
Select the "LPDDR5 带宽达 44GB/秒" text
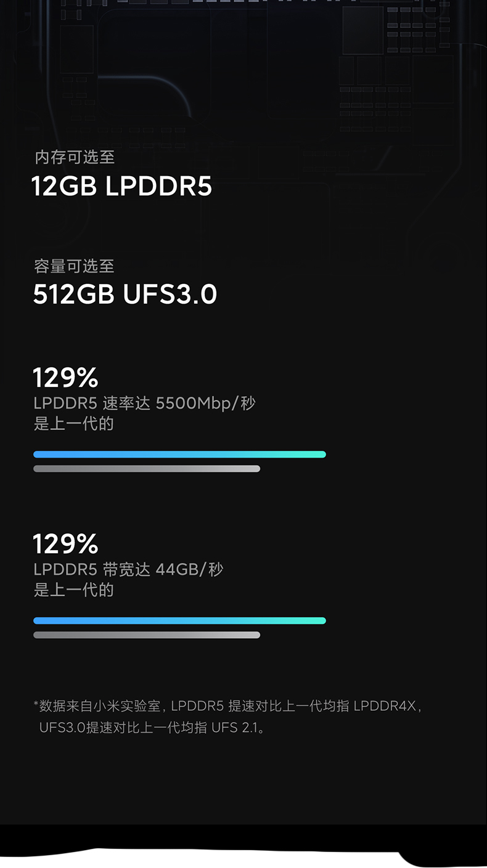tap(128, 570)
